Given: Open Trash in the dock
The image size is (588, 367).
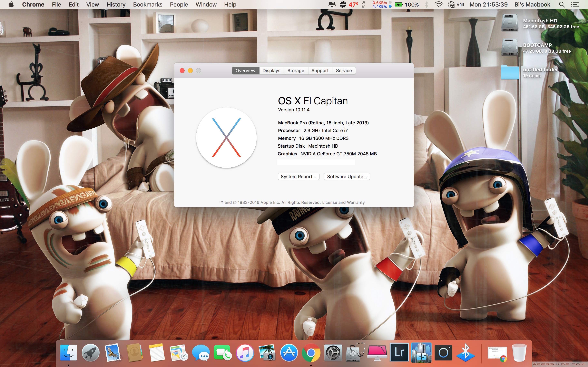Looking at the screenshot, I should (x=519, y=353).
